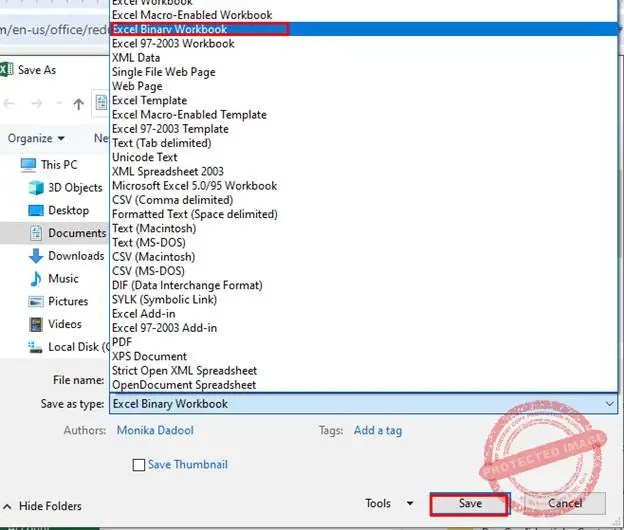This screenshot has width=624, height=530.
Task: Choose CSV (Comma delimited) format
Action: point(363,200)
